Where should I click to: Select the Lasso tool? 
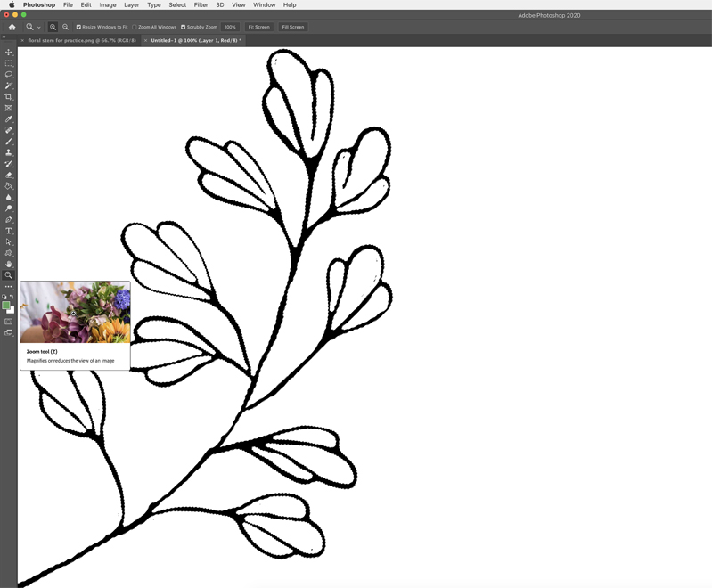click(9, 75)
